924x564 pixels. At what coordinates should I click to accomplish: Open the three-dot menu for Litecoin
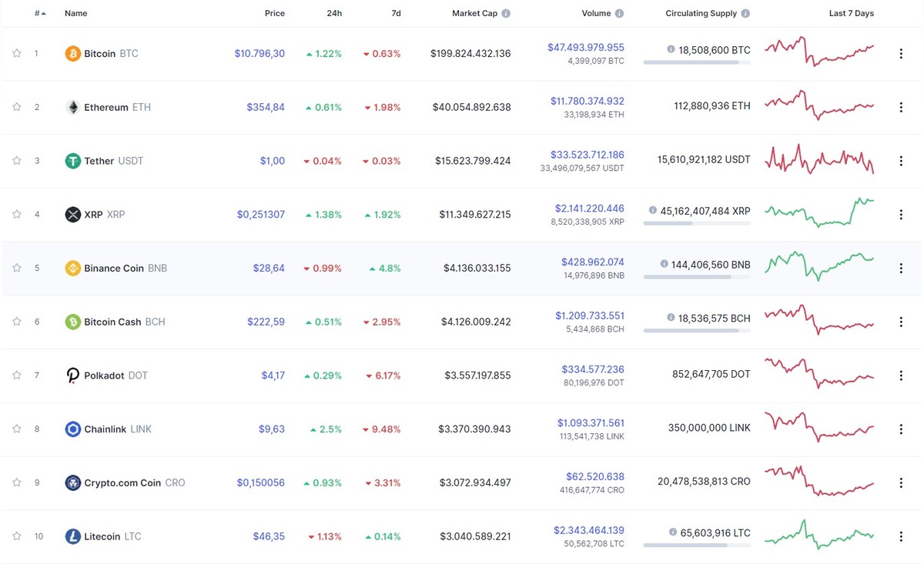point(901,536)
